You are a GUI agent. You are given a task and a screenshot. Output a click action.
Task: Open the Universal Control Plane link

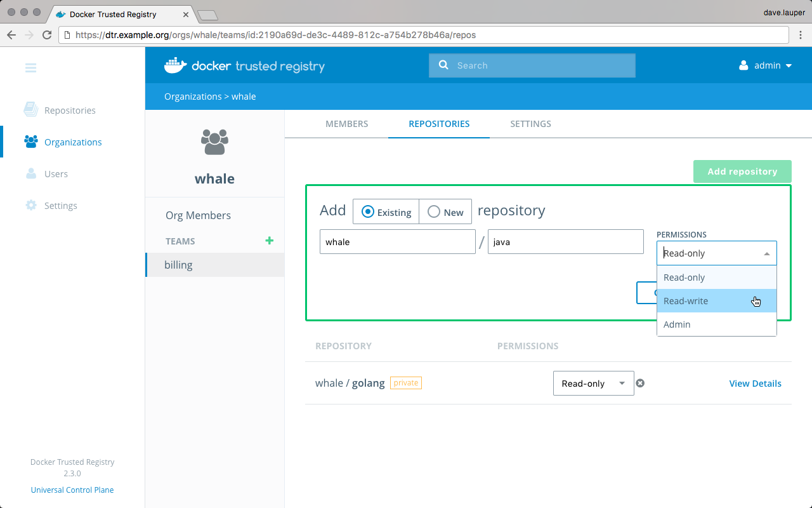72,490
